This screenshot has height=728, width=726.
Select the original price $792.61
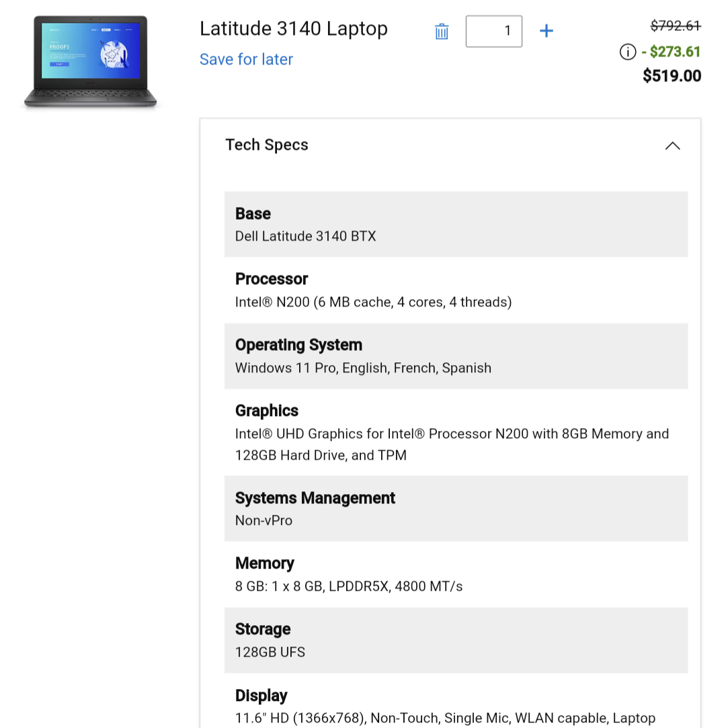[x=676, y=26]
